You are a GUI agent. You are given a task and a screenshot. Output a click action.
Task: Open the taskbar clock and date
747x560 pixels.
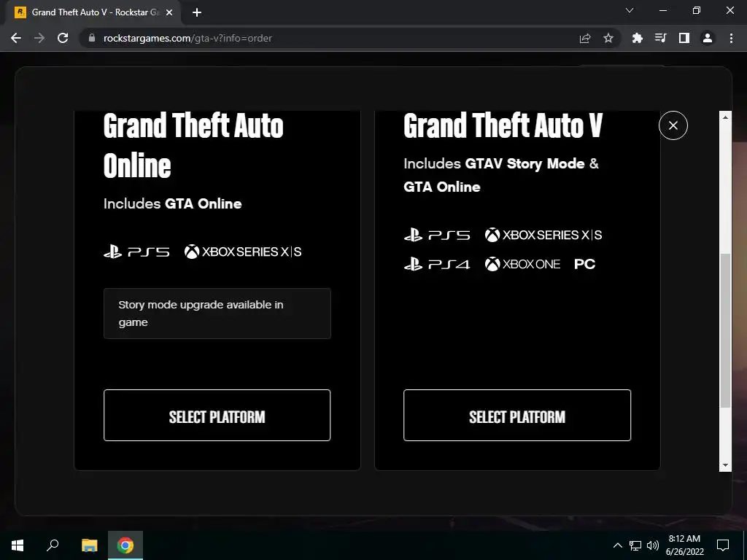(684, 545)
